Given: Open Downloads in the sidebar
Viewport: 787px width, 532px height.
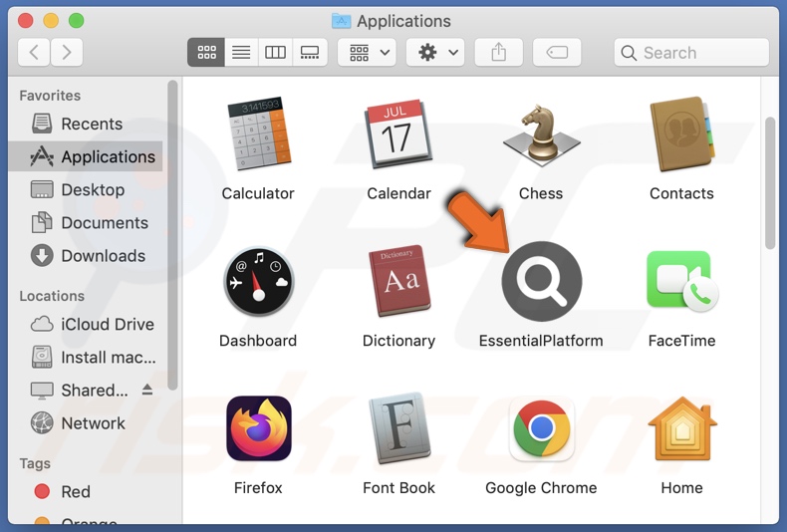Looking at the screenshot, I should coord(86,256).
